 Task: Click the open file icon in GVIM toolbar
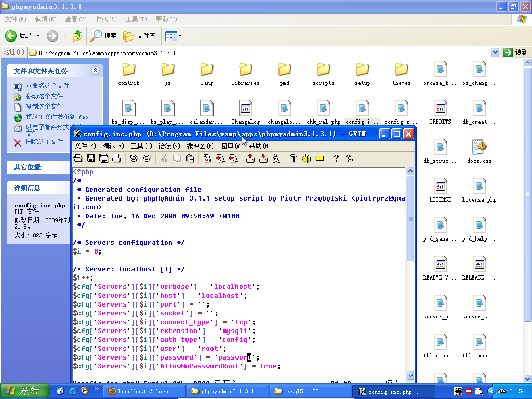click(x=78, y=158)
